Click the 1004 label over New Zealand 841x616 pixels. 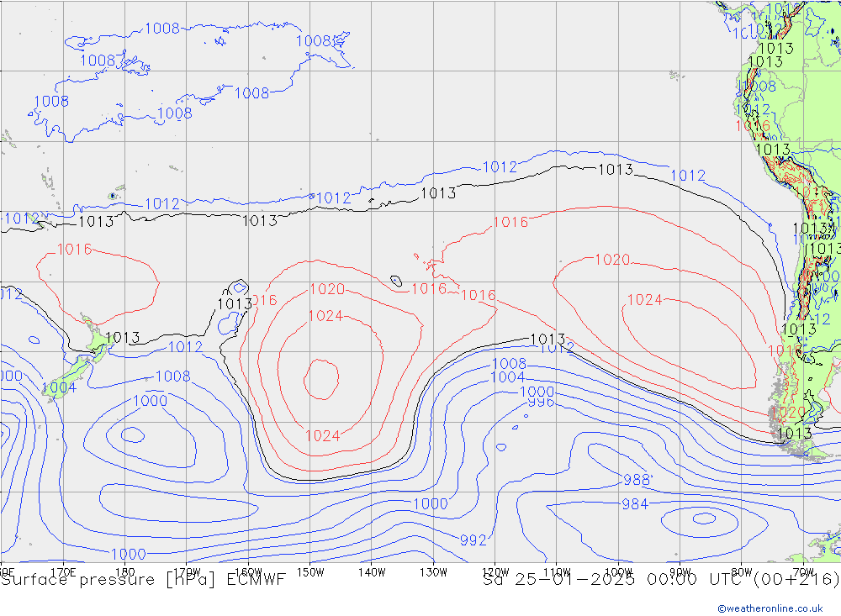(59, 387)
